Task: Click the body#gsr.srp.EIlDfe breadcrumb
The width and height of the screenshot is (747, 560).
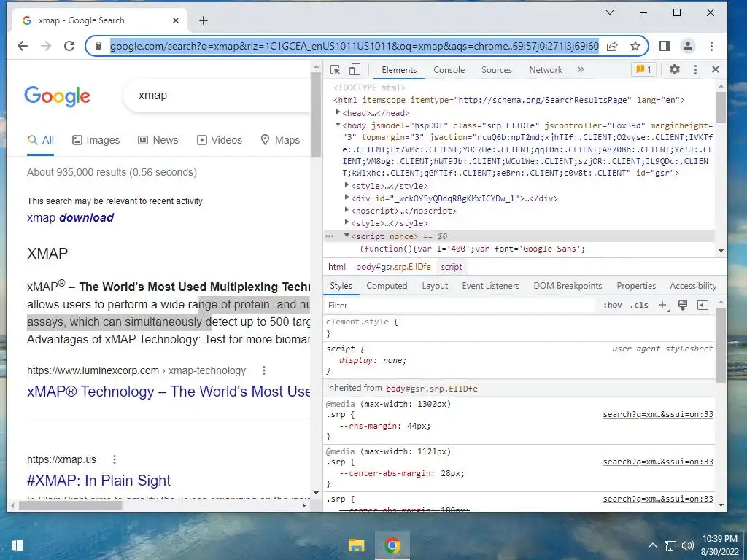Action: pyautogui.click(x=393, y=267)
